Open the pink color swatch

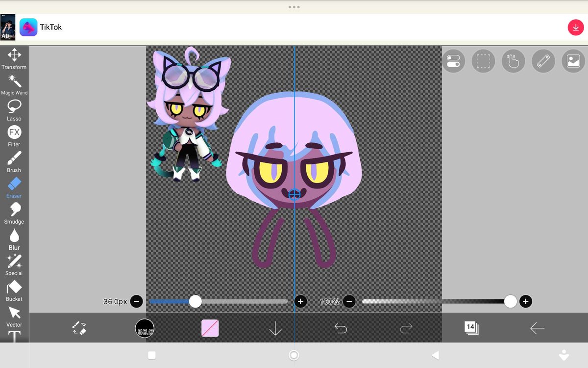(x=210, y=328)
